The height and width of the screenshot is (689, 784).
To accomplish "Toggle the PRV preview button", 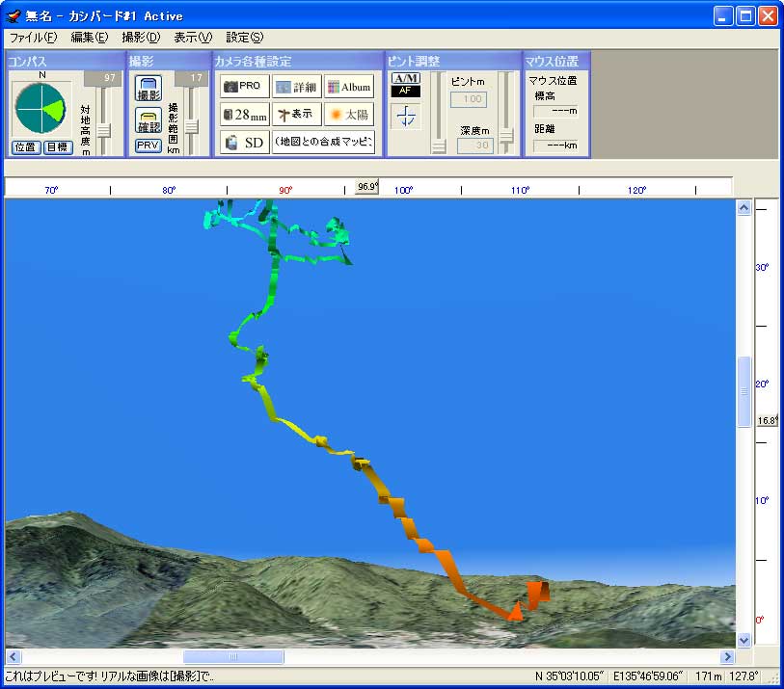I will [148, 146].
